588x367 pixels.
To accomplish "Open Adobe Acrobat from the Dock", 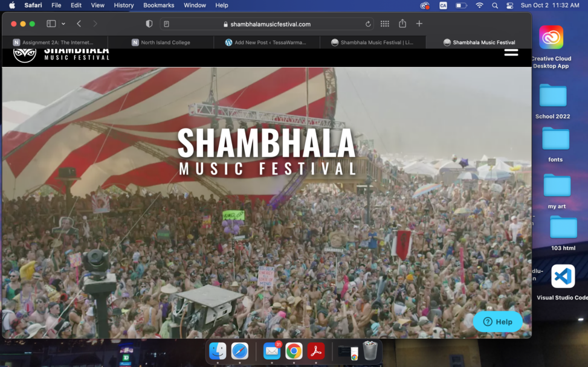I will point(315,351).
